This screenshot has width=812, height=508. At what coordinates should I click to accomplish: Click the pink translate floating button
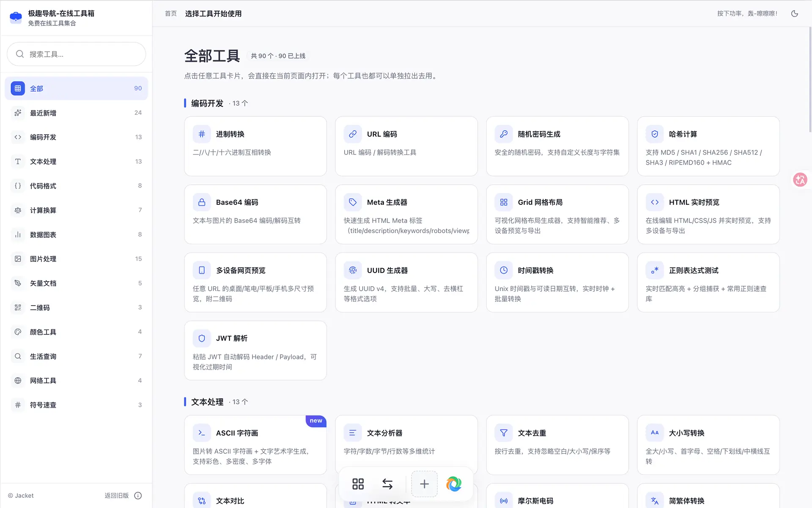tap(800, 180)
